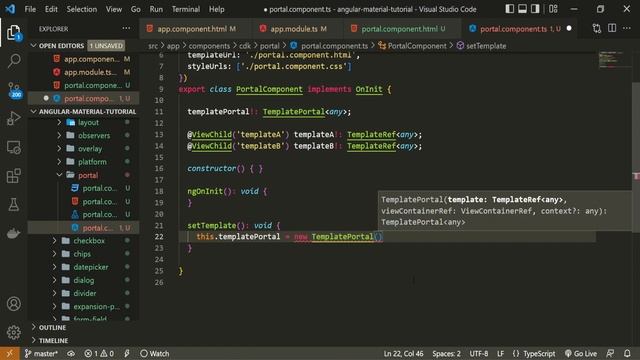Viewport: 640px width, 360px height.
Task: Switch to the app.module.ts tab
Action: point(297,29)
